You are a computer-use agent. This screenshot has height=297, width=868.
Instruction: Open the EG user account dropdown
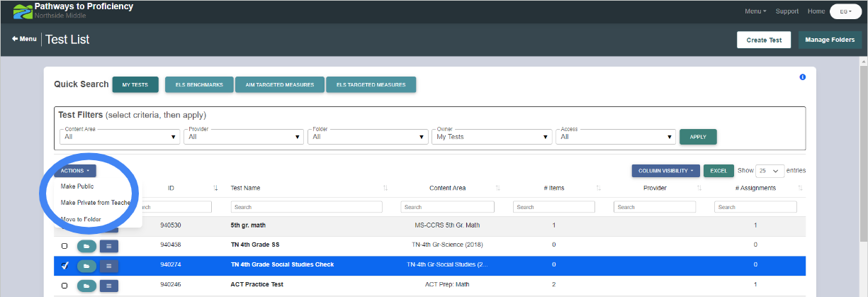click(x=845, y=11)
